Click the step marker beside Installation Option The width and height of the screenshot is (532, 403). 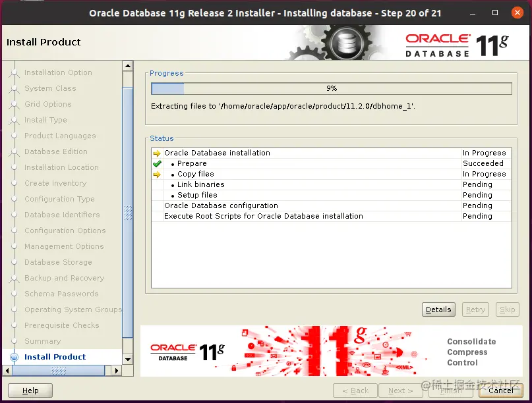(x=14, y=72)
